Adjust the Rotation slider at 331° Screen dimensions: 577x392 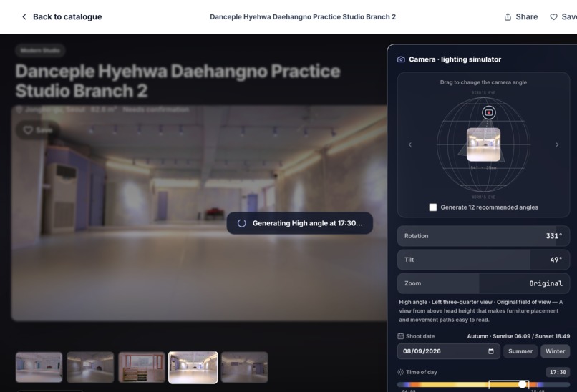483,236
